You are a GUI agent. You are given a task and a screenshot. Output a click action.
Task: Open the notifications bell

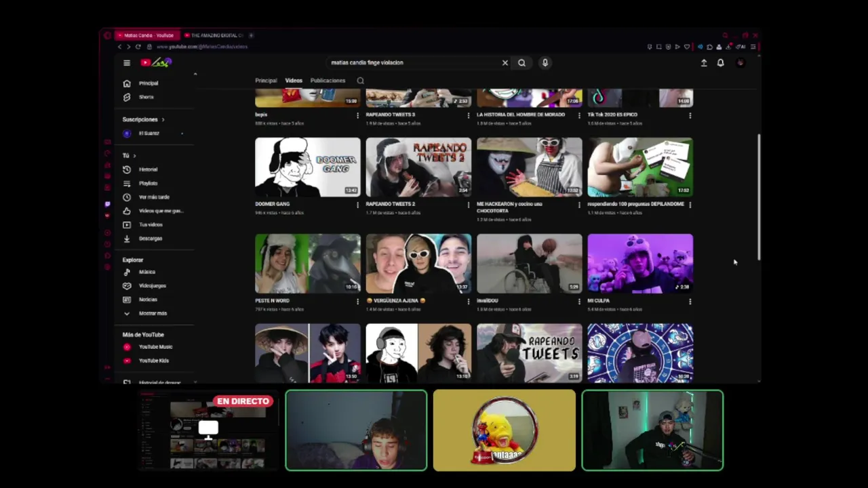click(x=720, y=62)
